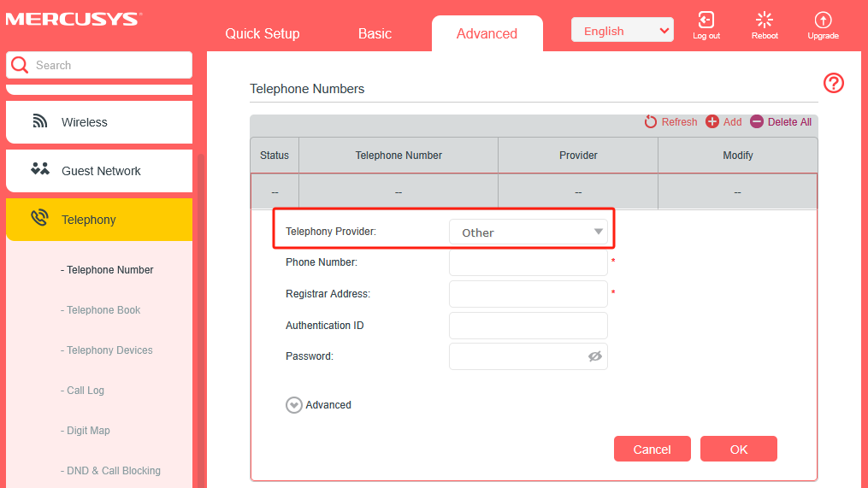Click the Wireless signal icon

coord(40,121)
